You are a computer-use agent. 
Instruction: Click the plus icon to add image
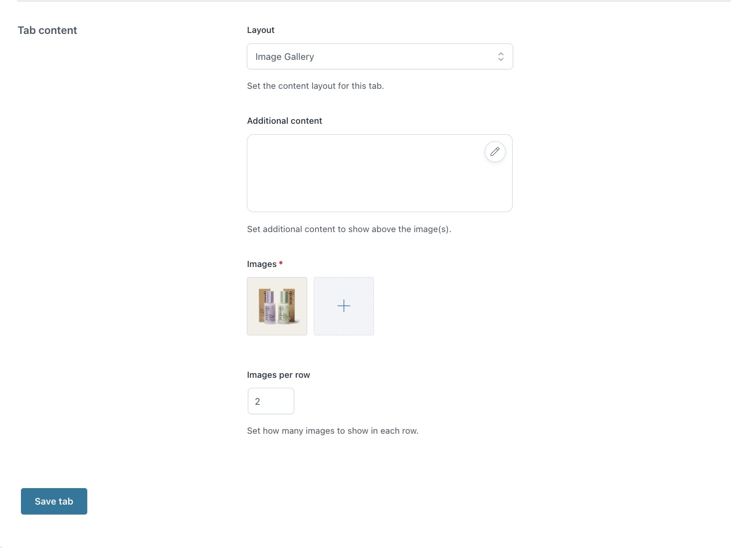pyautogui.click(x=344, y=306)
